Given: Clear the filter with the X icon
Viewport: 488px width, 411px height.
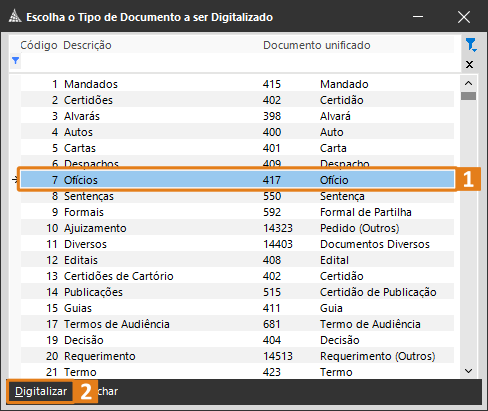Looking at the screenshot, I should tap(469, 64).
